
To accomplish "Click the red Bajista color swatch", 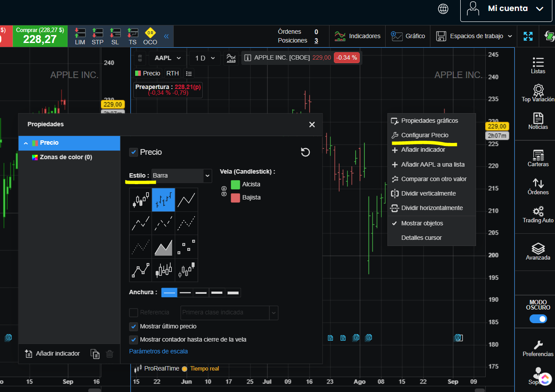I will point(235,198).
